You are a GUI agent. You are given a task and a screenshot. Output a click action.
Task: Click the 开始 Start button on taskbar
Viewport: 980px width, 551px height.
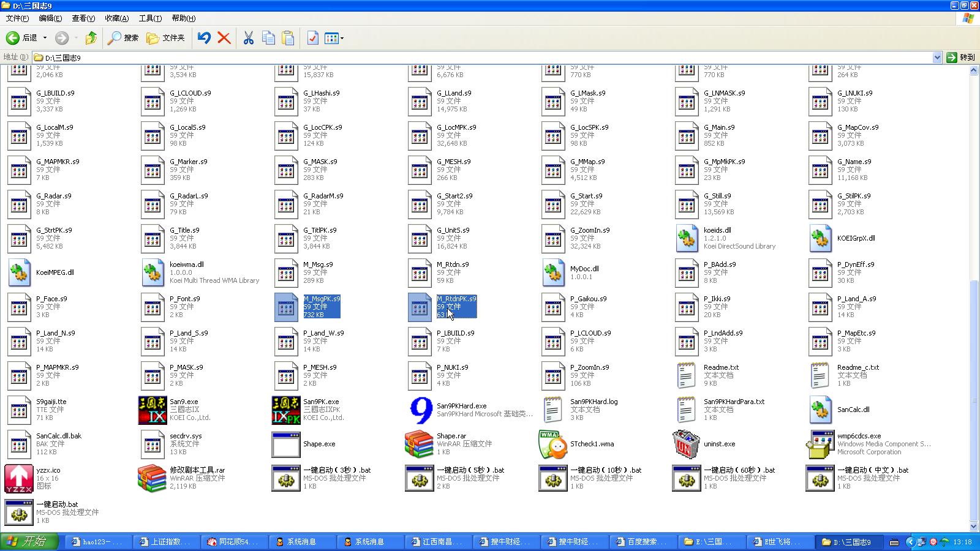[x=29, y=542]
